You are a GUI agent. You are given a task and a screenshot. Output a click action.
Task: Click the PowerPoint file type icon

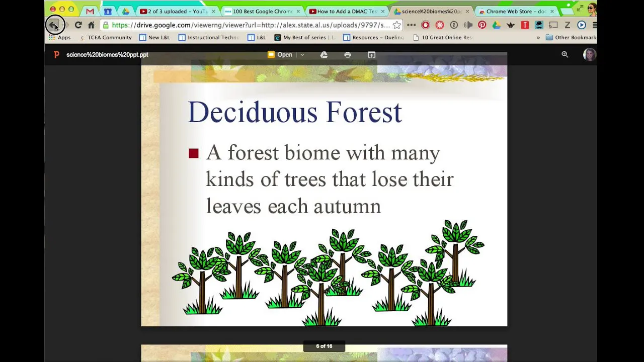click(56, 55)
